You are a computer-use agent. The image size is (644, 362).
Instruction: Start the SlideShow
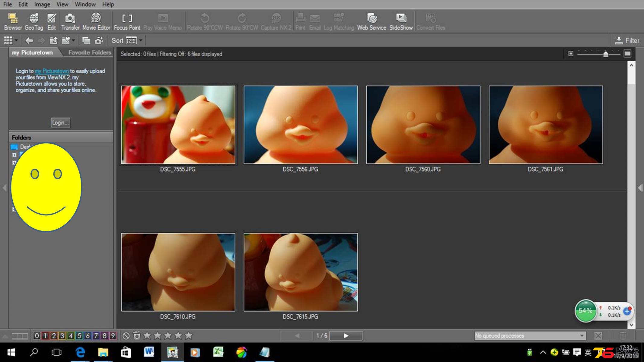point(401,21)
